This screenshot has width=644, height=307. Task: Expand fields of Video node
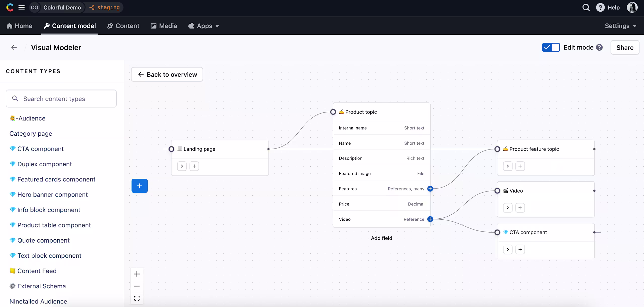point(508,208)
